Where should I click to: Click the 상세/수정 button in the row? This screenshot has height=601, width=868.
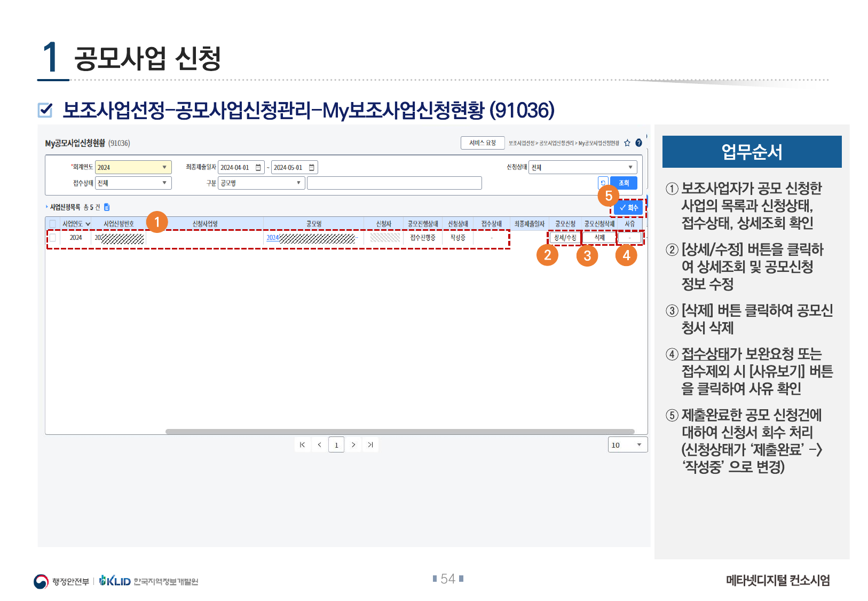[565, 238]
